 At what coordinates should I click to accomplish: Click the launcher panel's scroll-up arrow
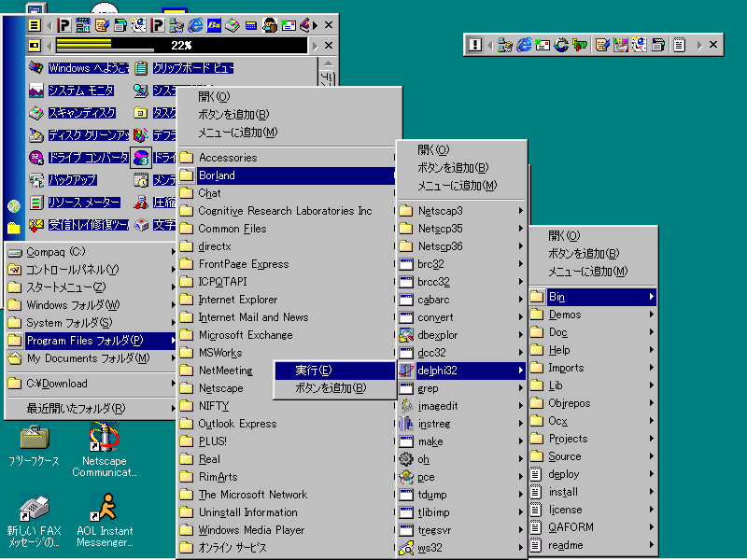(x=328, y=63)
